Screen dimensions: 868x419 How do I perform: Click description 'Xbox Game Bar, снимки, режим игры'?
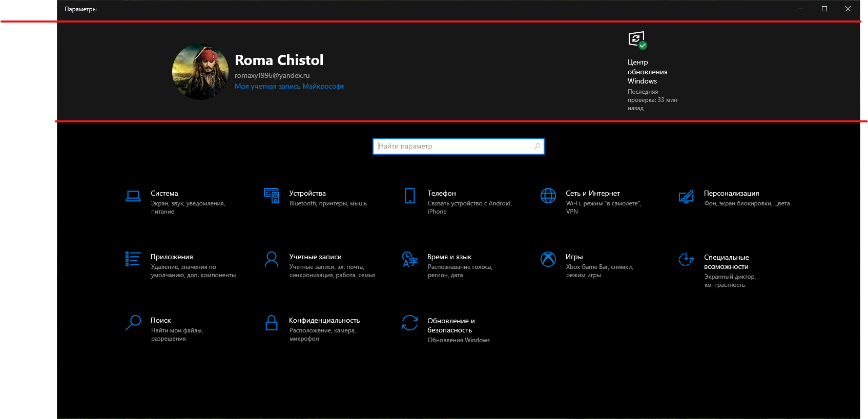(600, 271)
